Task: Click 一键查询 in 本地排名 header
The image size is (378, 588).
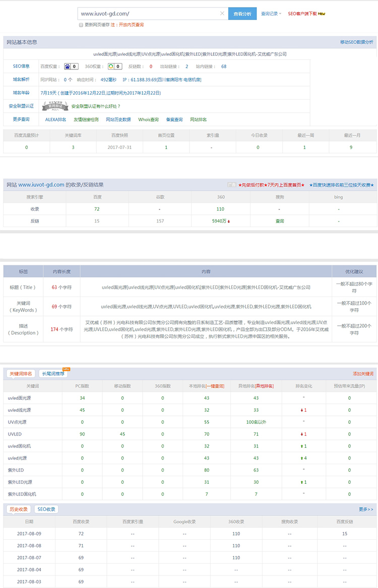Action: [x=215, y=386]
